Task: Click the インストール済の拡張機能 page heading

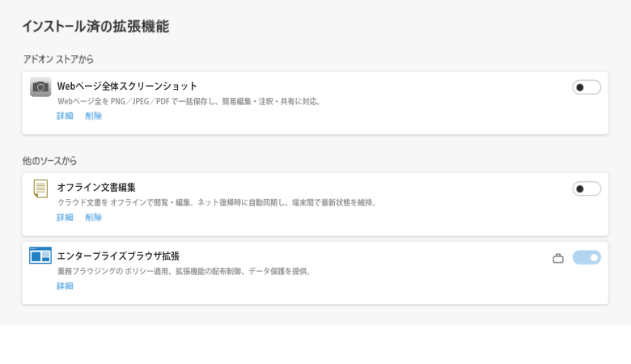Action: (x=95, y=27)
